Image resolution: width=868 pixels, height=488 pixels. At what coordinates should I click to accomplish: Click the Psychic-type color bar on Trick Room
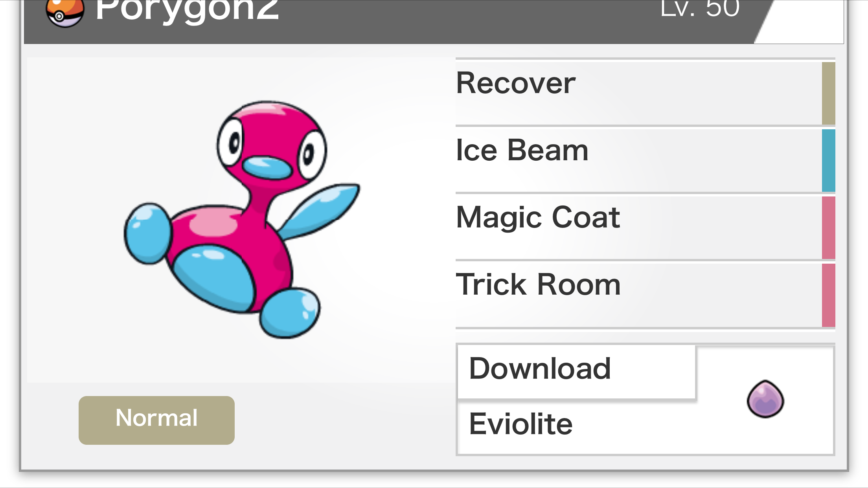click(829, 295)
